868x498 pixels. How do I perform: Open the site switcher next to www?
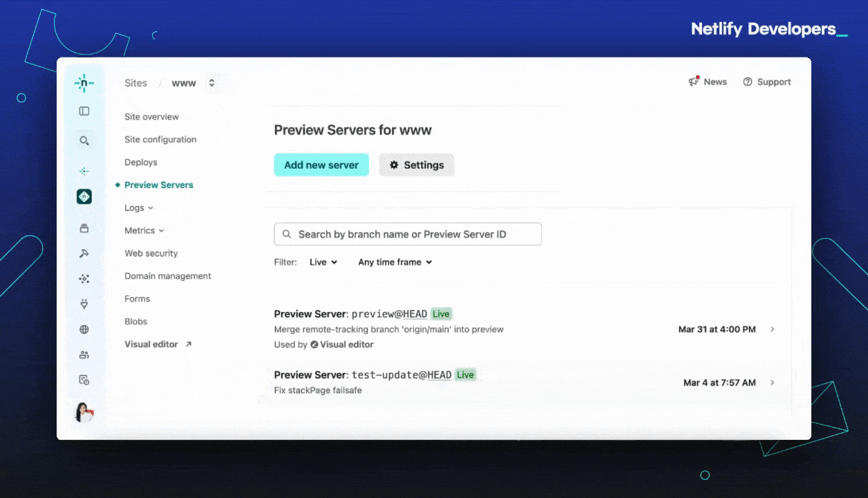(211, 83)
